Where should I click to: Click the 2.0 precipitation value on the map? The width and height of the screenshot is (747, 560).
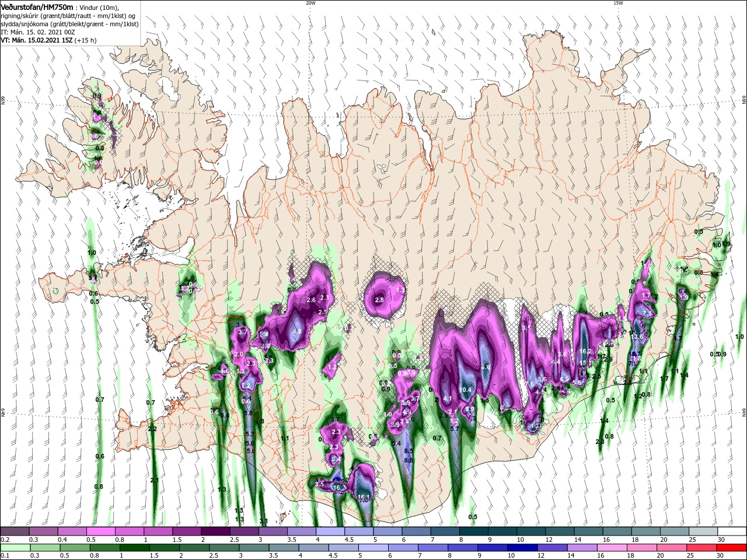pyautogui.click(x=239, y=354)
